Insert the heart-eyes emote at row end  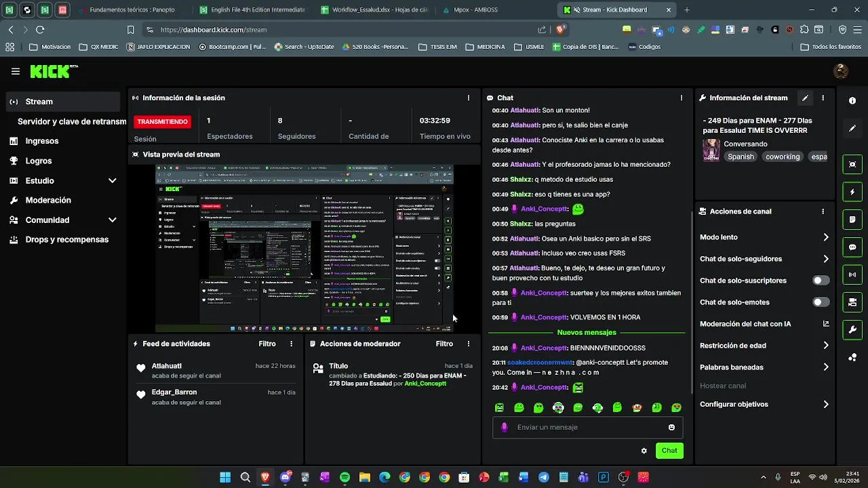pos(676,407)
